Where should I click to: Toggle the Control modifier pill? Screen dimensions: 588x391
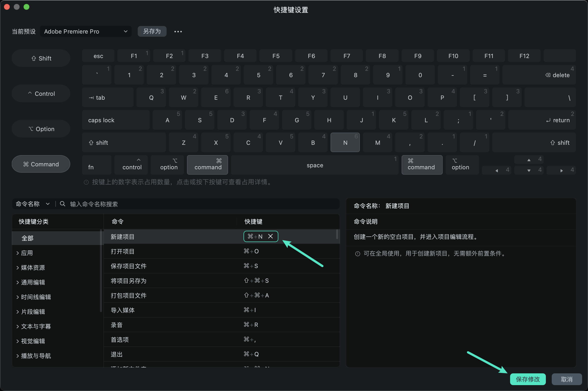coord(41,94)
